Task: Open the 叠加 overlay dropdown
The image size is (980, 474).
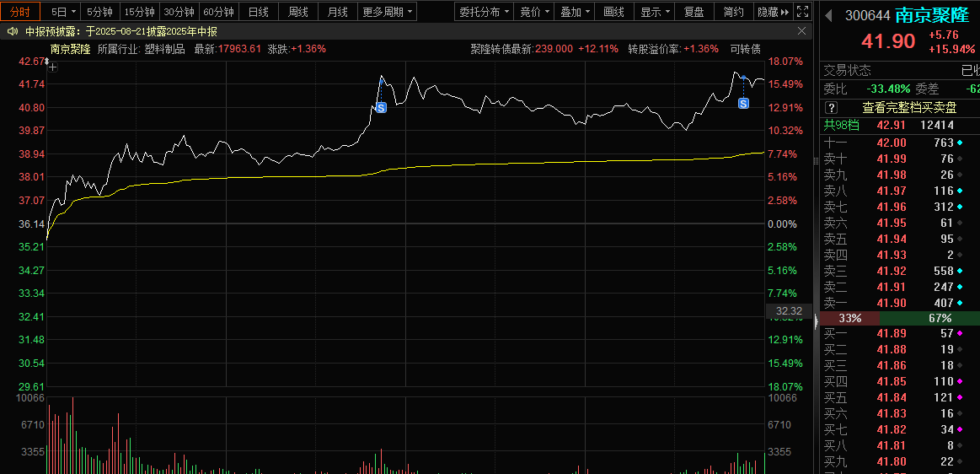Action: (x=575, y=11)
